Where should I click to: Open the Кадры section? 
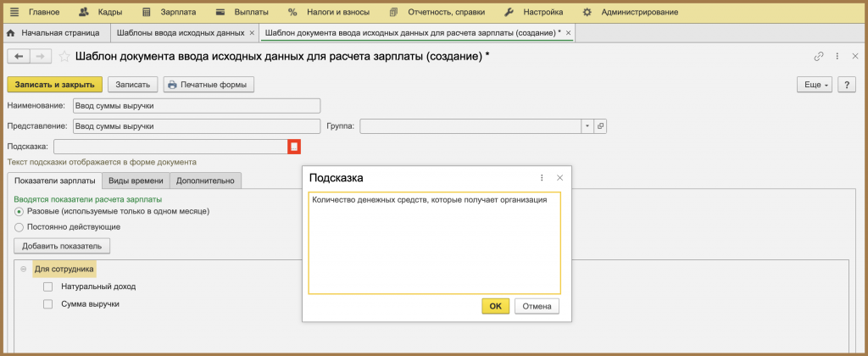pos(100,12)
